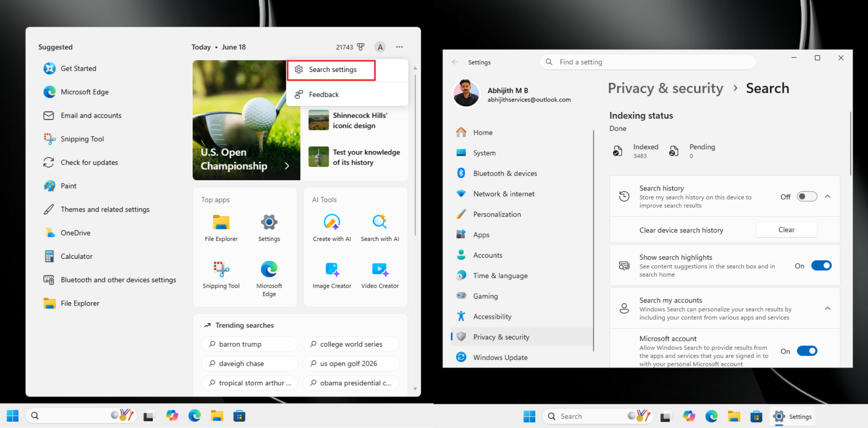Open Create with AI tool
The image size is (868, 428).
332,228
